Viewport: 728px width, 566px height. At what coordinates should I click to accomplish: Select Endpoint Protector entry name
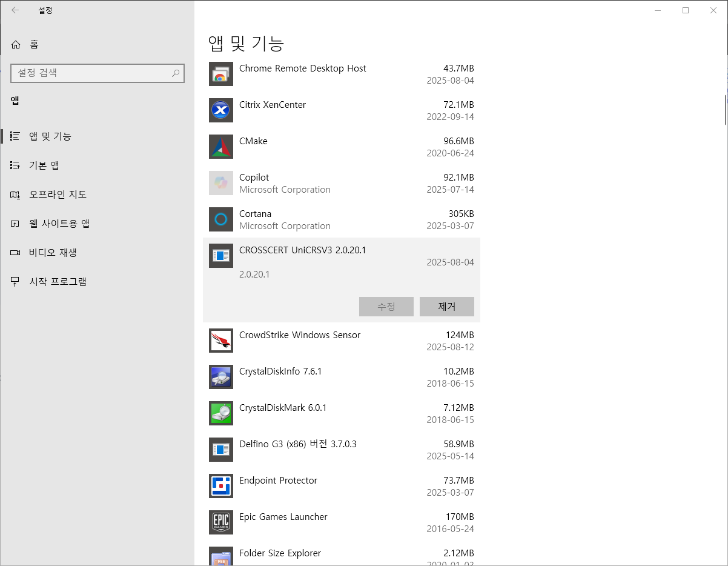click(x=278, y=481)
